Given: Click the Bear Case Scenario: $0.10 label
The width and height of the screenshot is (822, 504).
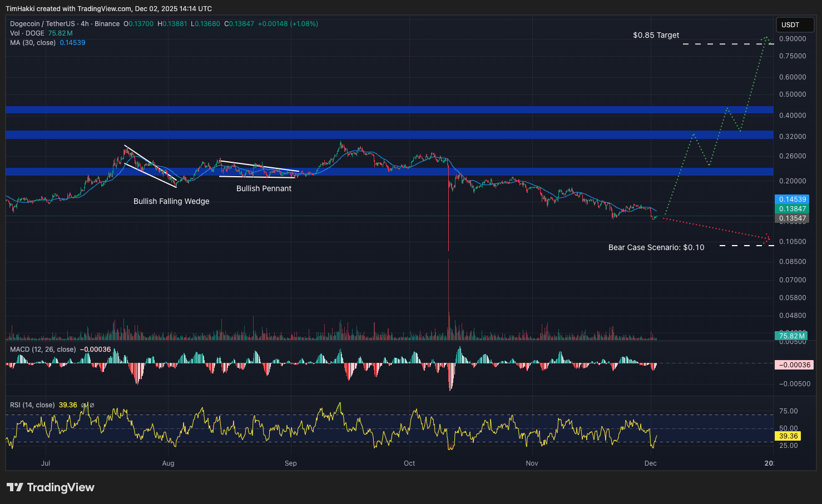Looking at the screenshot, I should point(656,247).
